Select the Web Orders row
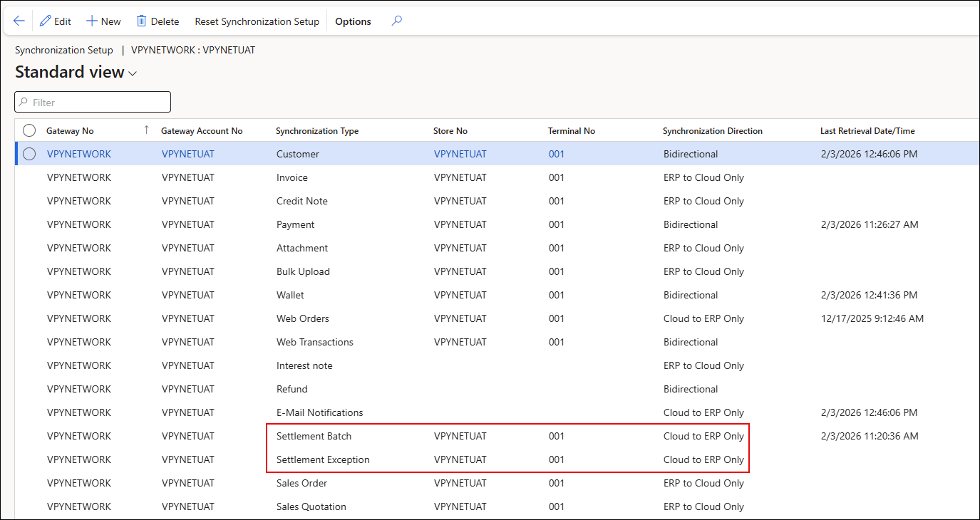 click(x=497, y=318)
